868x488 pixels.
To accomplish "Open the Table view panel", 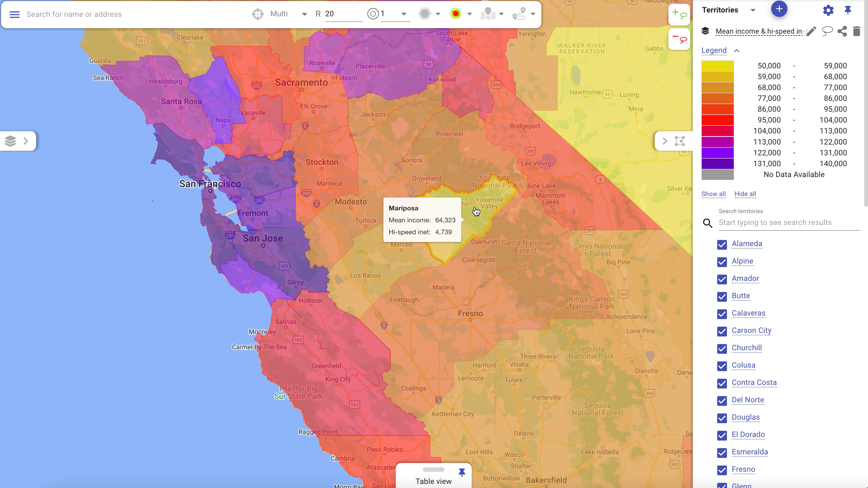I will point(433,481).
